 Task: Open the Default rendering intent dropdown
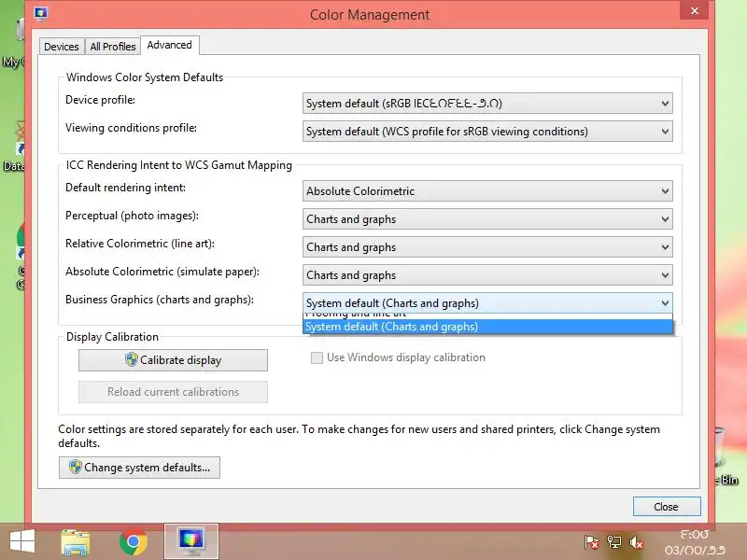coord(487,191)
